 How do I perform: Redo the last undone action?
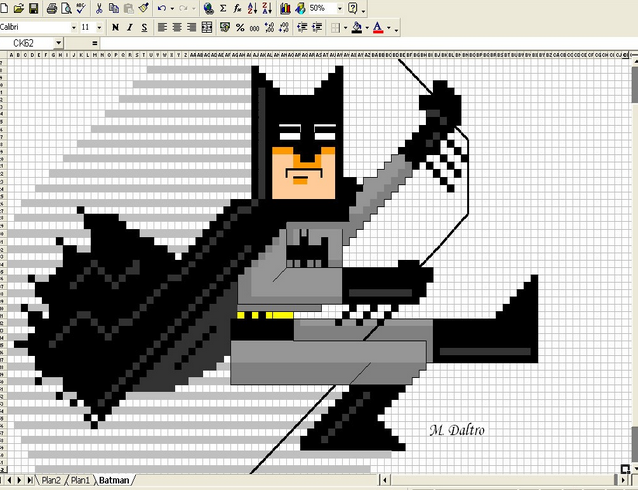183,8
